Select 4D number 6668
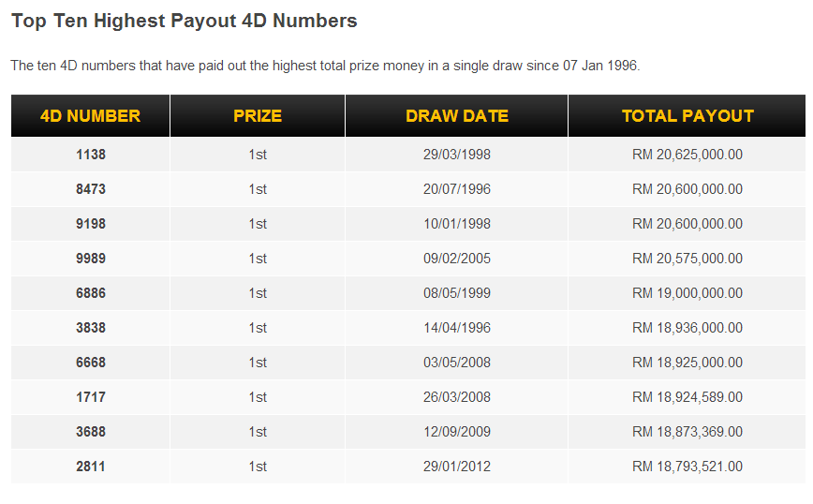 pos(91,363)
